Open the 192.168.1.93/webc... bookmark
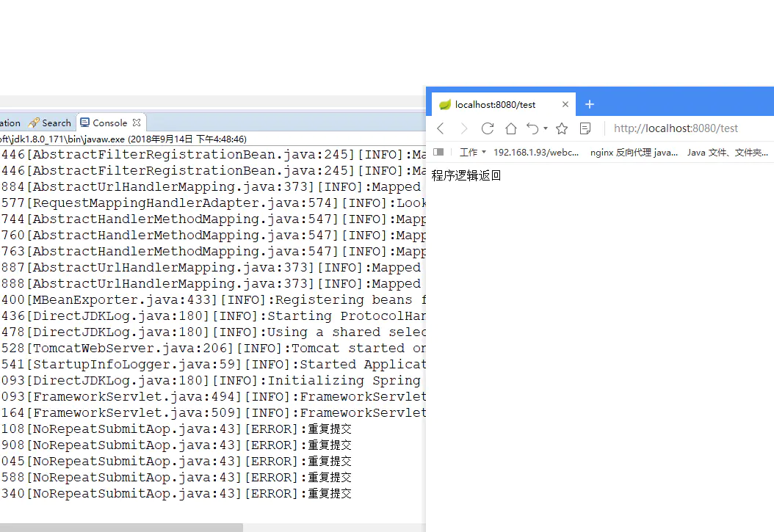774x532 pixels. 536,153
